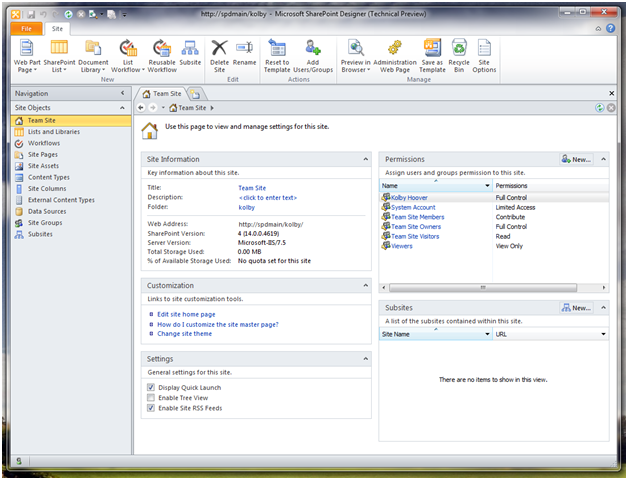The width and height of the screenshot is (628, 480).
Task: Create a new Web Part Page
Action: pos(26,56)
